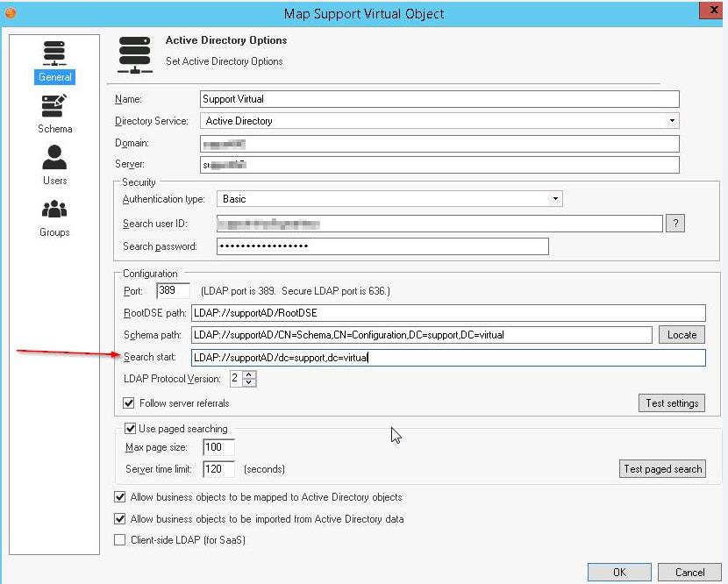
Task: Disable Use paged searching checkbox
Action: pyautogui.click(x=131, y=429)
